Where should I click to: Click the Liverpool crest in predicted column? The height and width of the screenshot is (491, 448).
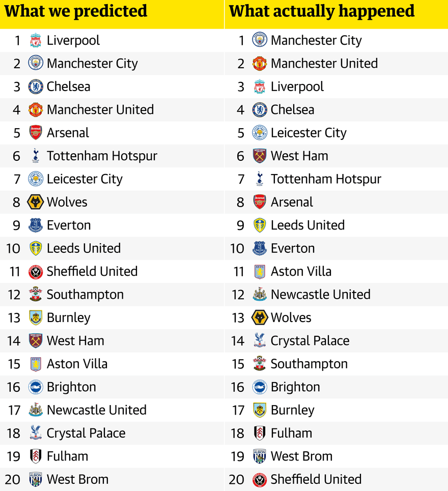(x=36, y=40)
